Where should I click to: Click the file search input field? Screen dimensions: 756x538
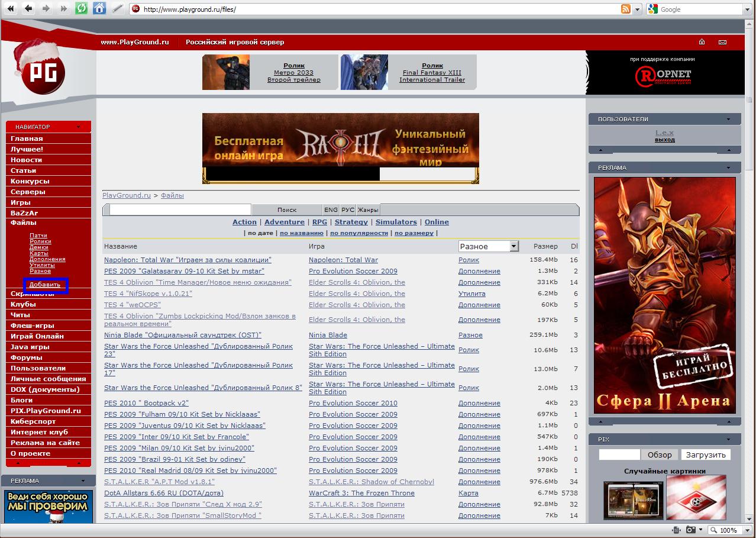pos(177,210)
